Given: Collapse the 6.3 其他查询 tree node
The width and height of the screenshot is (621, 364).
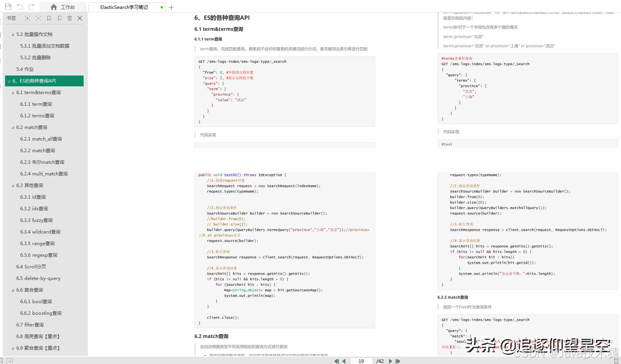Looking at the screenshot, I should [x=12, y=185].
